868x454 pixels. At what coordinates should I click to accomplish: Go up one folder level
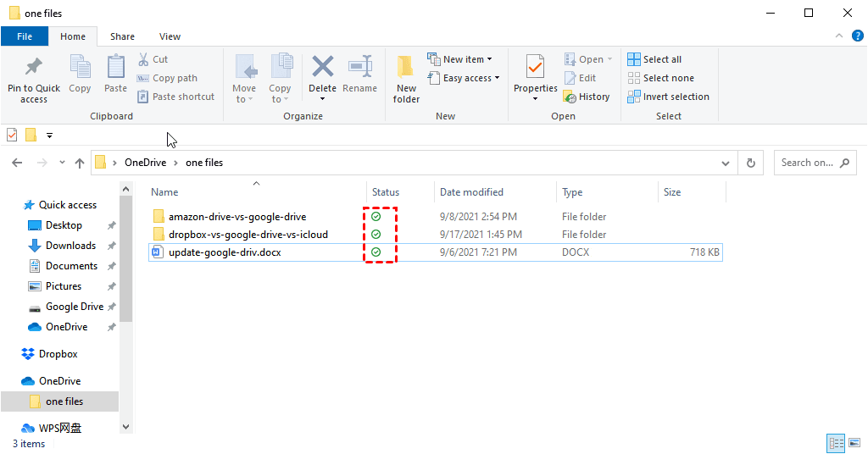coord(80,163)
